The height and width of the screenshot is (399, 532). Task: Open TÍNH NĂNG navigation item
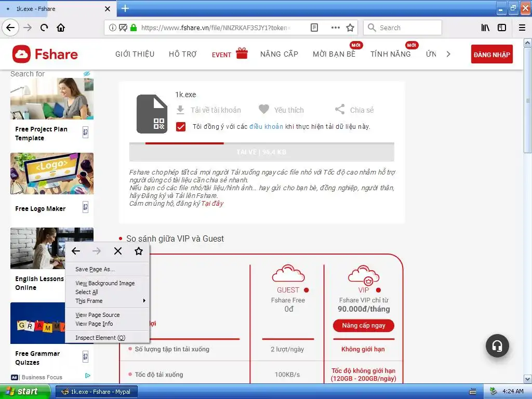tap(391, 54)
